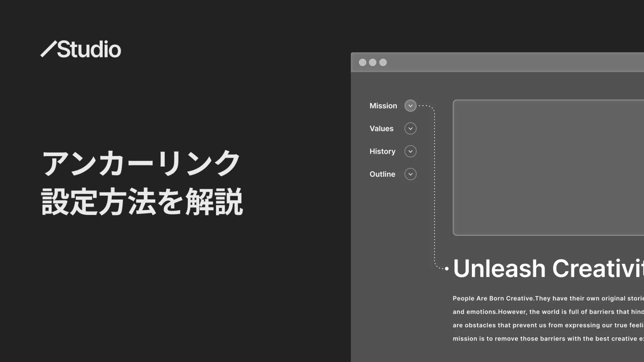Click the Unleash Creativity heading
Screen dimensions: 644x362
[x=548, y=268]
